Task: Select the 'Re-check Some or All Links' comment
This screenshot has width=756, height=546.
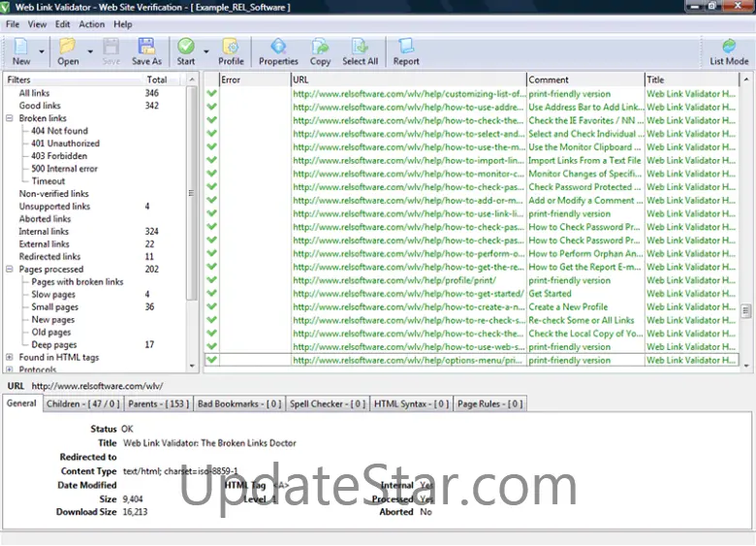Action: pos(581,320)
